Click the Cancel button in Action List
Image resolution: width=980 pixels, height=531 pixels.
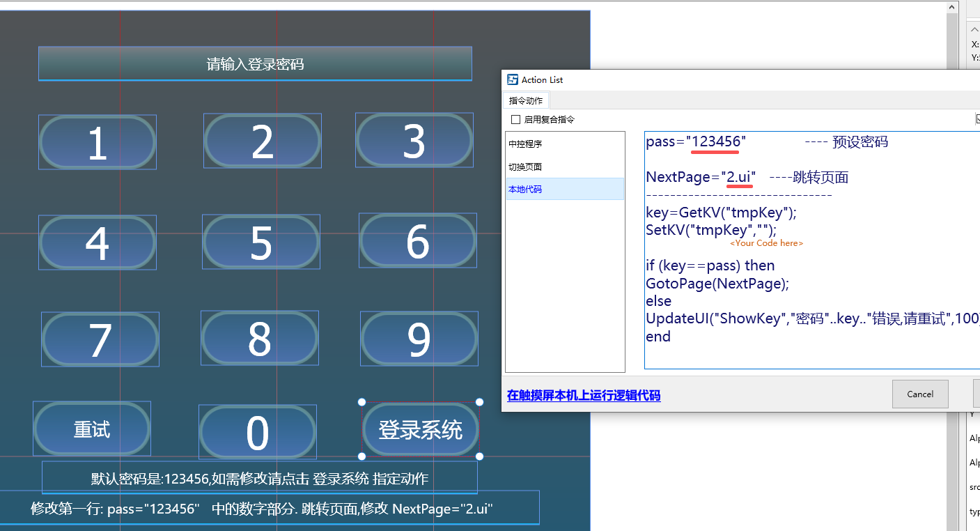point(919,394)
